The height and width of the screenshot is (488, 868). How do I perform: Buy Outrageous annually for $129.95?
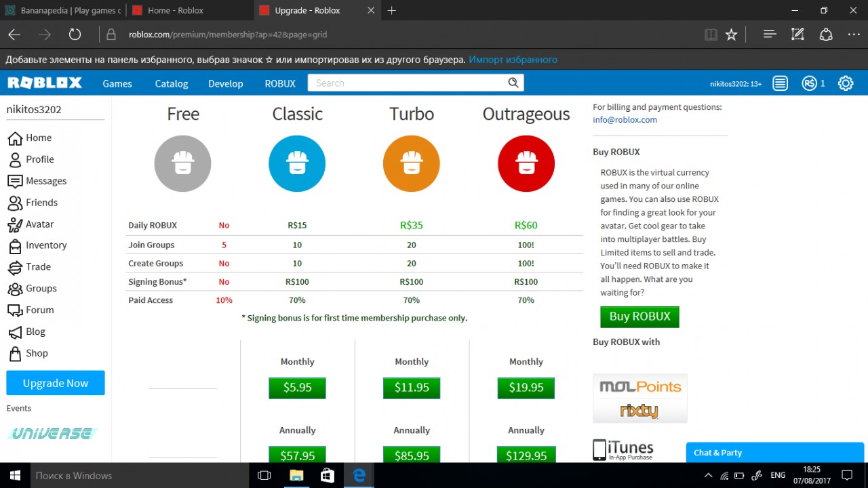526,455
